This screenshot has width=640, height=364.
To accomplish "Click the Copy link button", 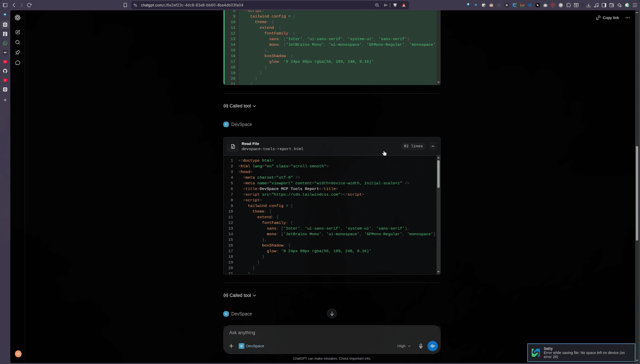I will (608, 18).
